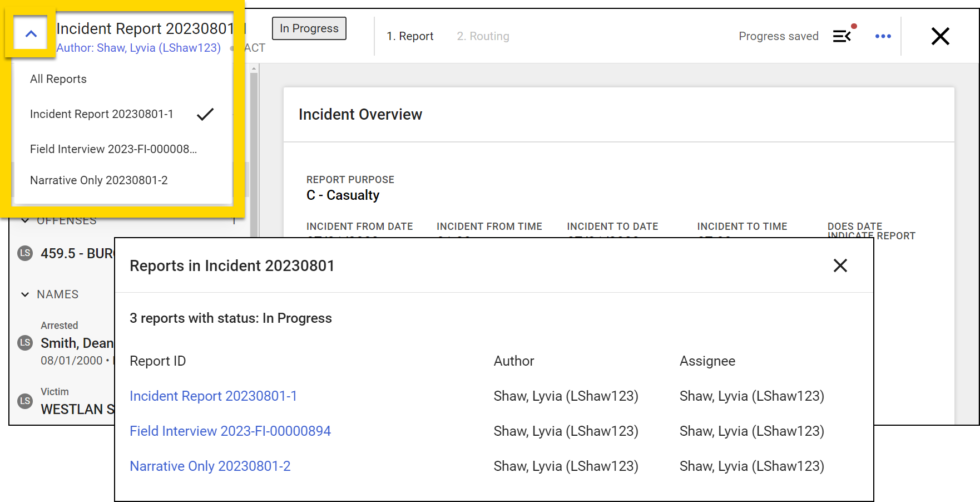This screenshot has width=980, height=502.
Task: Open the Narrative Only 20230801-2 report link
Action: [x=210, y=466]
